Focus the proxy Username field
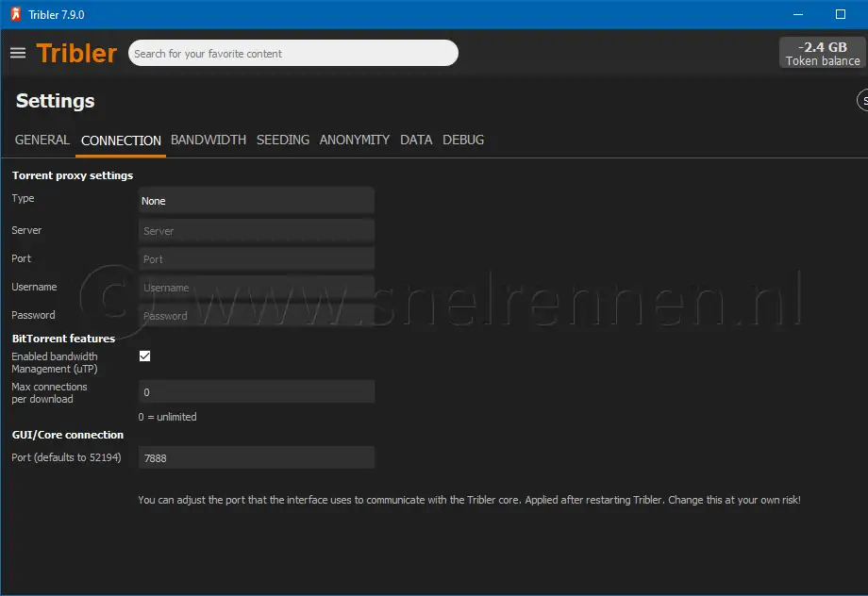The height and width of the screenshot is (596, 868). pos(257,288)
